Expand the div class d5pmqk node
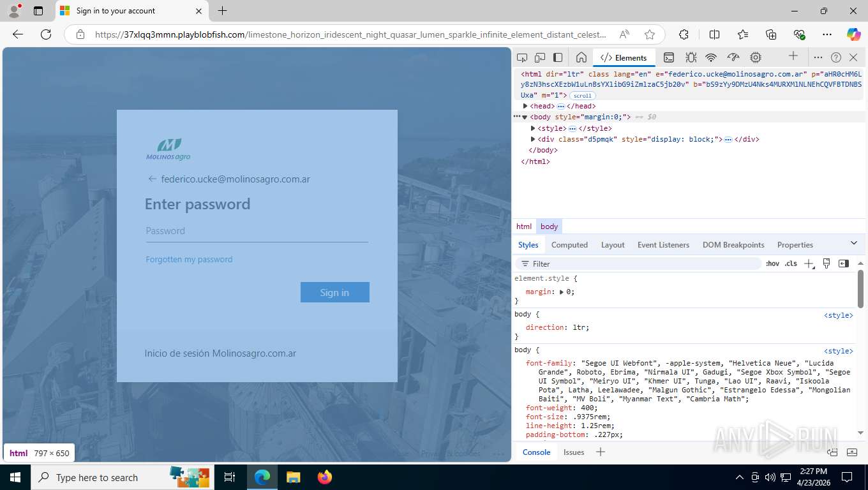The image size is (868, 490). (x=533, y=139)
